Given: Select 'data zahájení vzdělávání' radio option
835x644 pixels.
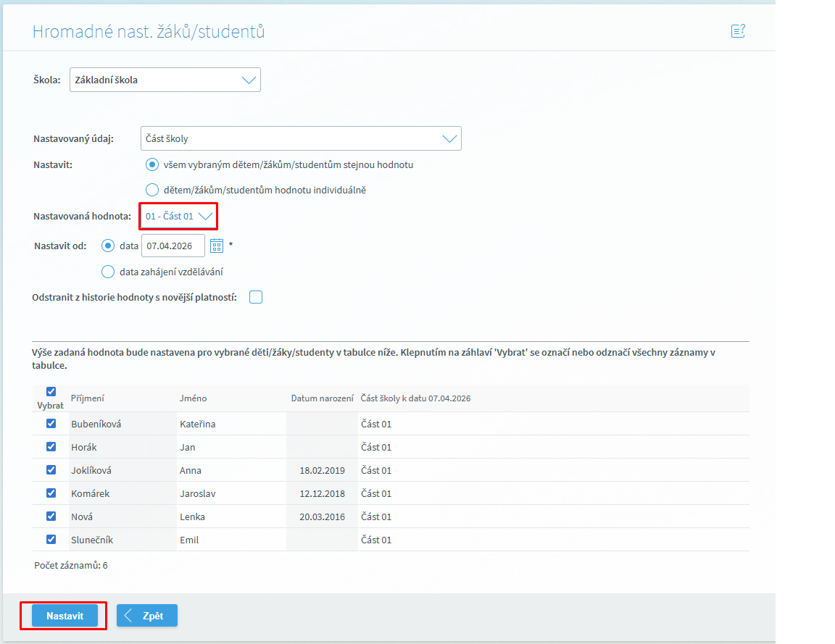Looking at the screenshot, I should pyautogui.click(x=108, y=272).
